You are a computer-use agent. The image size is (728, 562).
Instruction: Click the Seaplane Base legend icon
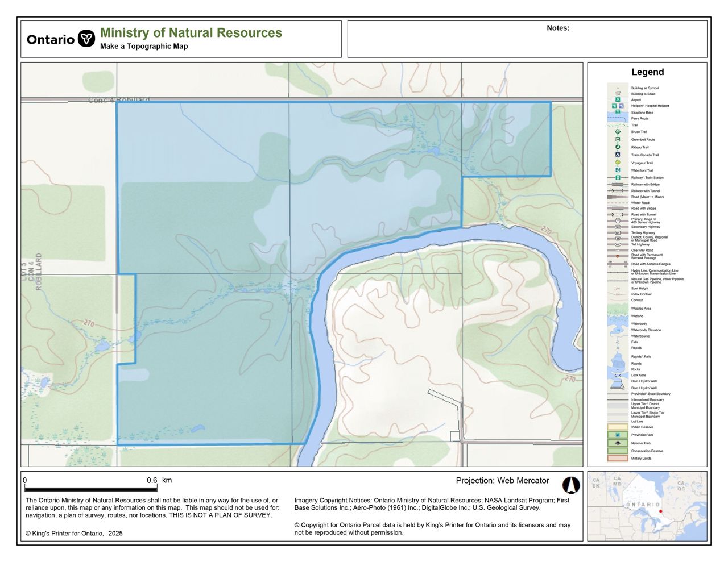618,112
